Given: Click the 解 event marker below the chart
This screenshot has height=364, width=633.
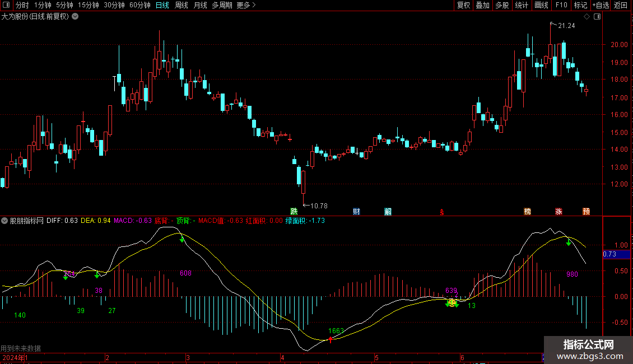Looking at the screenshot, I should click(x=388, y=212).
